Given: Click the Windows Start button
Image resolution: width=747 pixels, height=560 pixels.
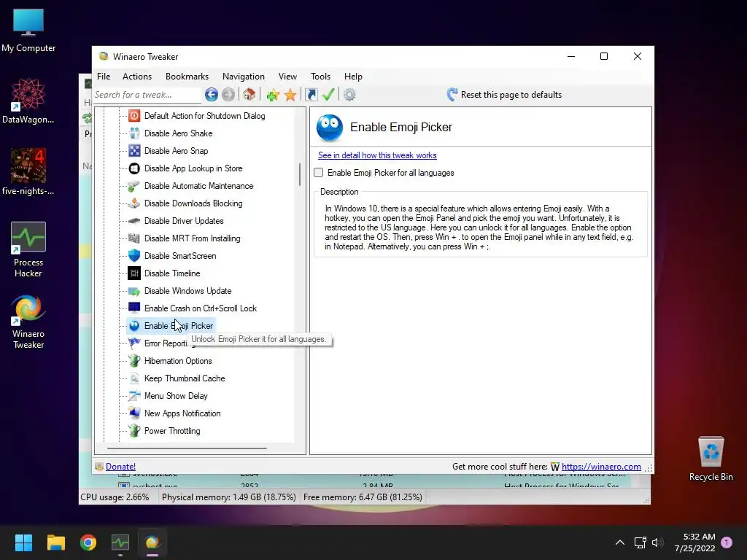Looking at the screenshot, I should [x=23, y=542].
